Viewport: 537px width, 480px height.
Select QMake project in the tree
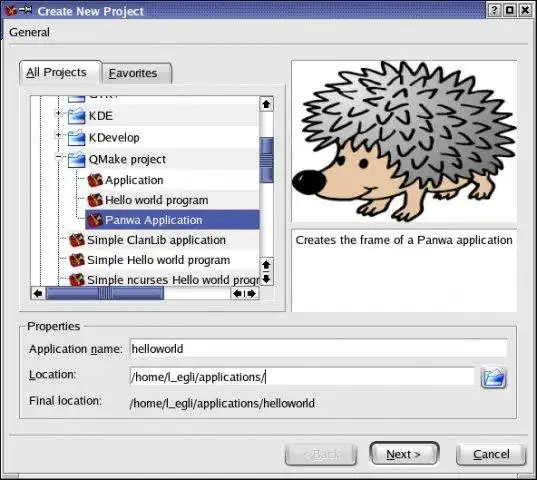tap(127, 159)
